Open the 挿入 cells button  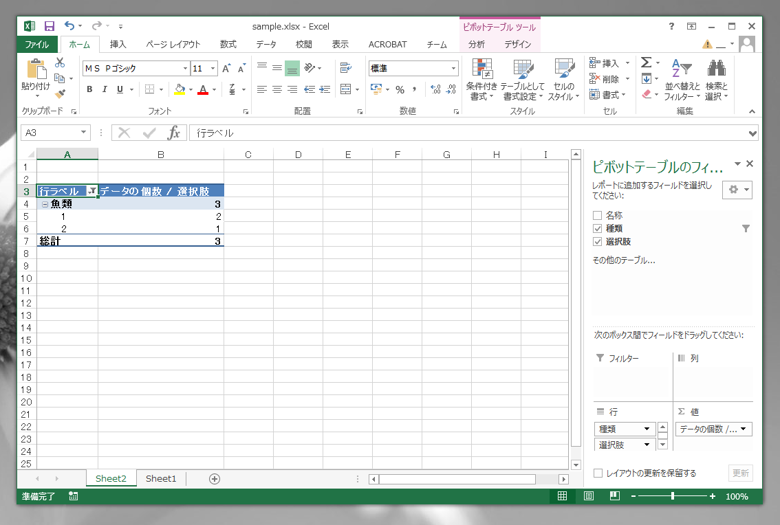pos(609,63)
